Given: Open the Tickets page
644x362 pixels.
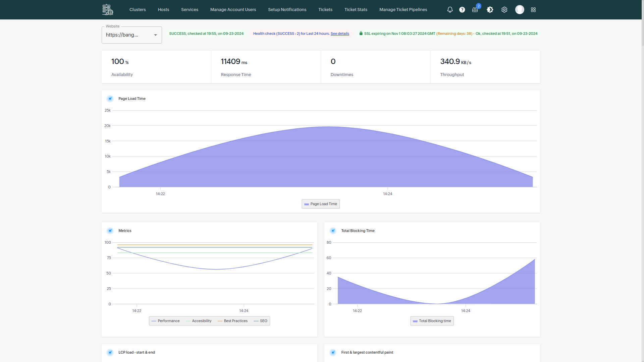Looking at the screenshot, I should pyautogui.click(x=325, y=10).
